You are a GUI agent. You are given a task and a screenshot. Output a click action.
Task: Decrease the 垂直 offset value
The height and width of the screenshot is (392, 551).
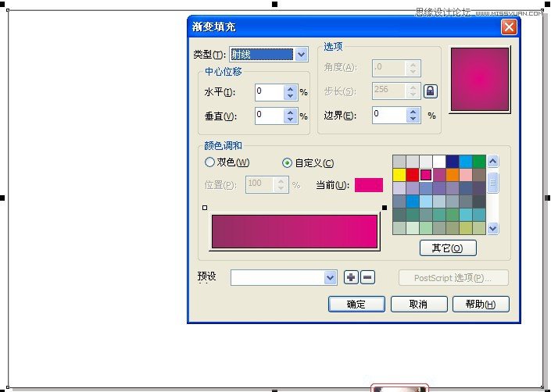(x=290, y=119)
